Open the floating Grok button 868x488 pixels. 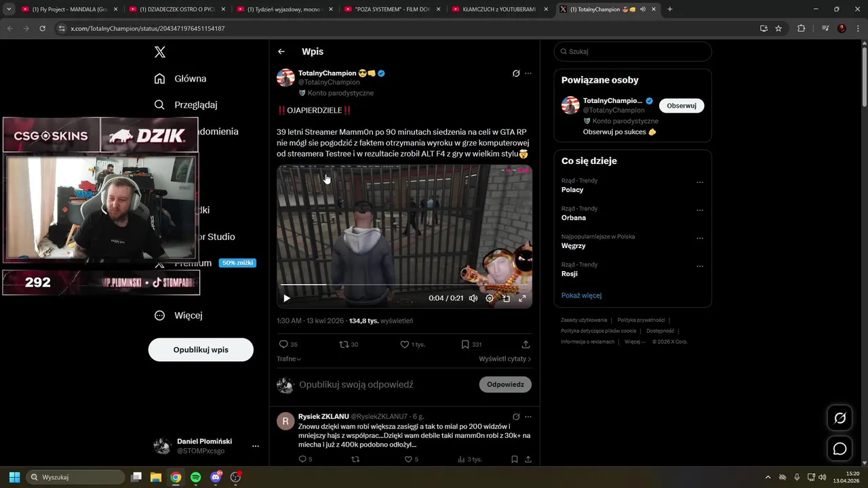840,418
